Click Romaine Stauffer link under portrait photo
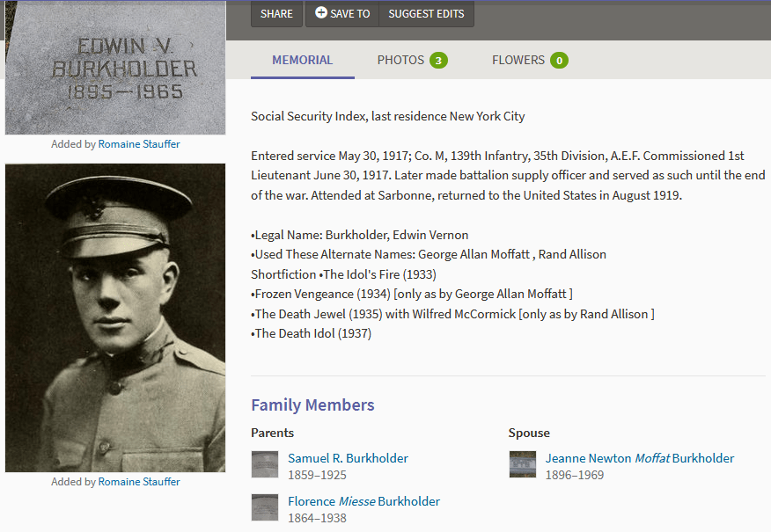771x532 pixels. point(139,482)
